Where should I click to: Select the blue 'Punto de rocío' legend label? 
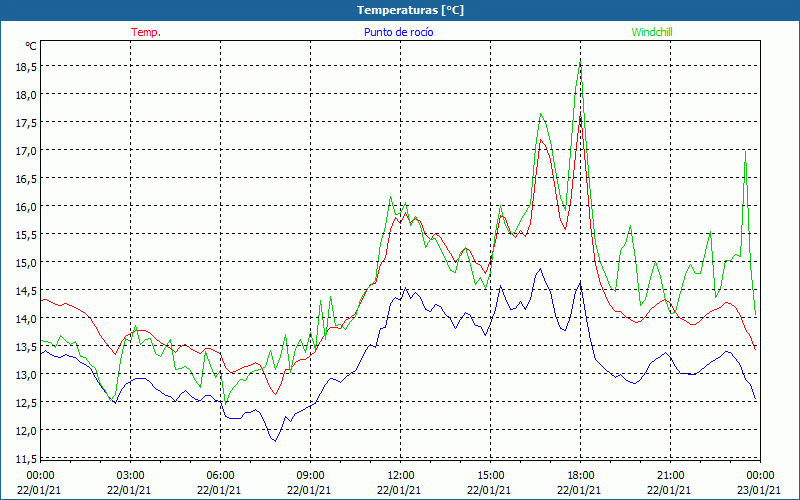[x=398, y=32]
